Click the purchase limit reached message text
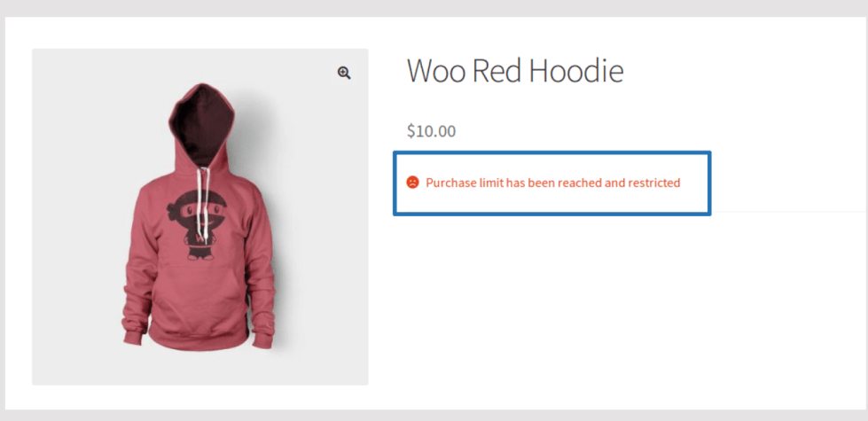This screenshot has height=421, width=868. (x=552, y=183)
